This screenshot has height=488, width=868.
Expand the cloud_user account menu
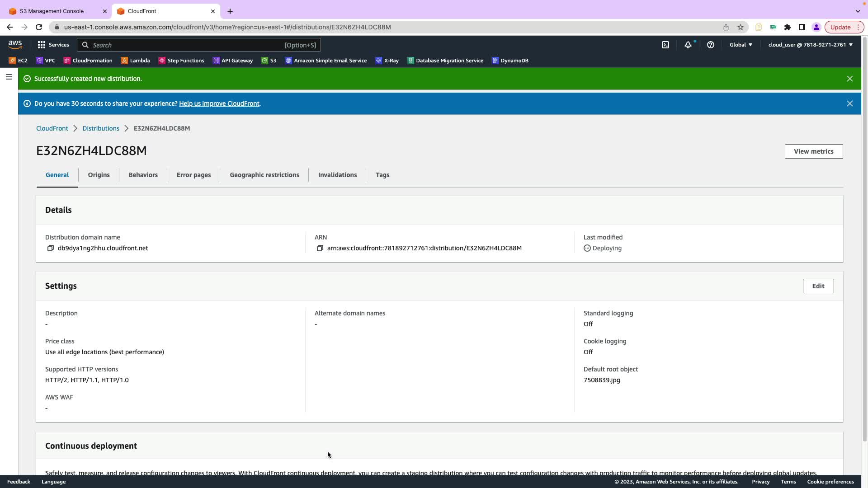click(810, 45)
